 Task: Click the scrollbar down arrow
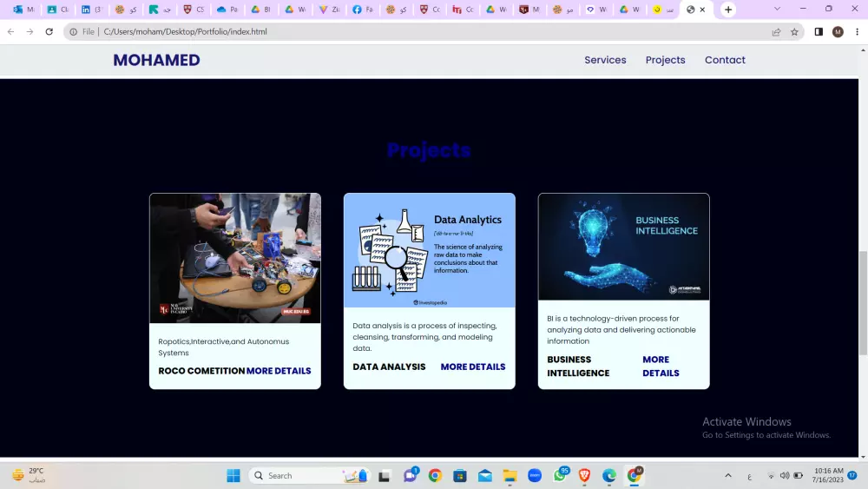[x=863, y=457]
